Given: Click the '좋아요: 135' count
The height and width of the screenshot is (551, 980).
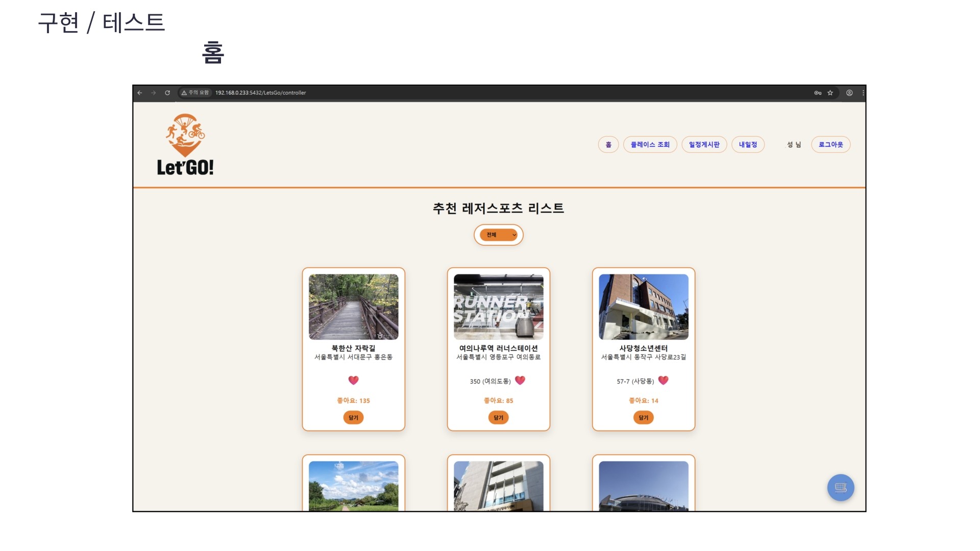Looking at the screenshot, I should tap(354, 400).
